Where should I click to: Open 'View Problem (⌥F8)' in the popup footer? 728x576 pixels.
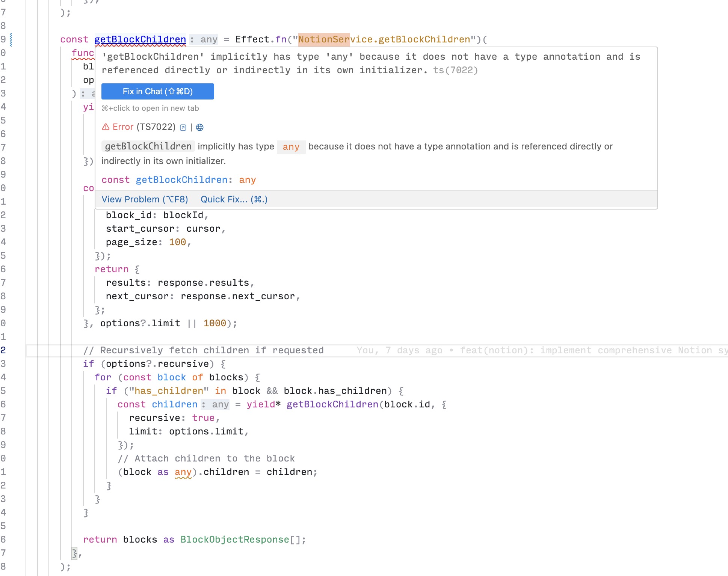(x=145, y=199)
